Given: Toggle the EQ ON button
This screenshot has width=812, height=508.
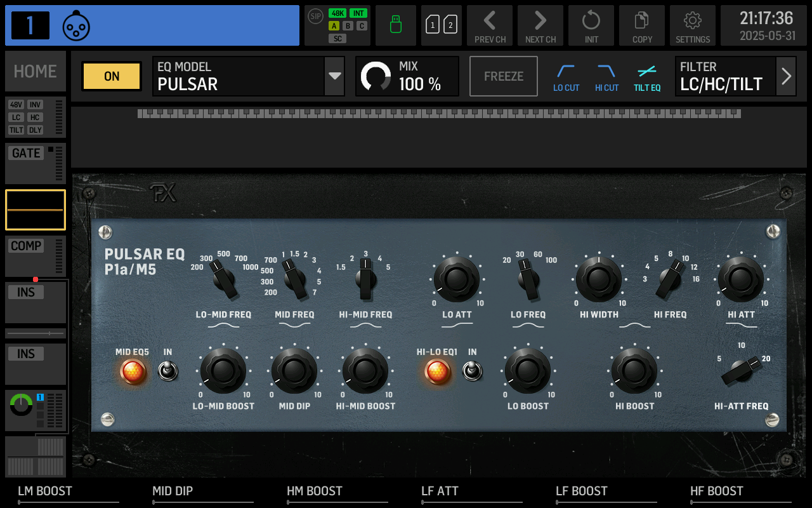Looking at the screenshot, I should coord(111,76).
